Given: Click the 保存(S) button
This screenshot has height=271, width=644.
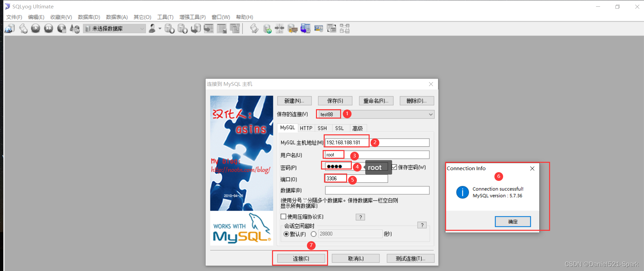Looking at the screenshot, I should click(335, 101).
